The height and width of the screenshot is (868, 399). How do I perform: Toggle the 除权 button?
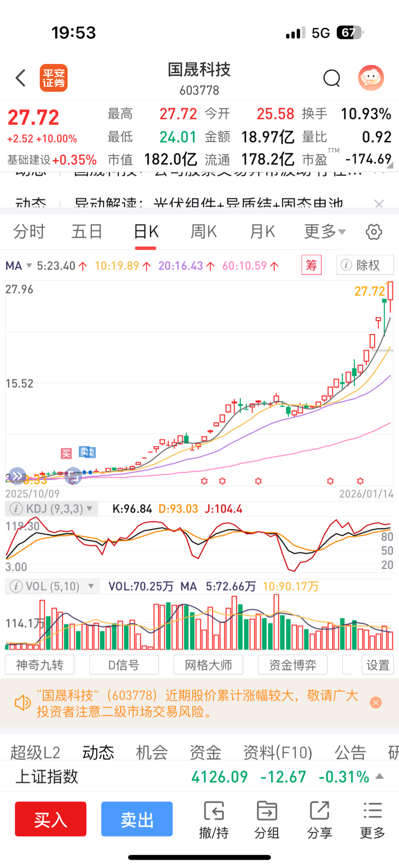(x=365, y=265)
